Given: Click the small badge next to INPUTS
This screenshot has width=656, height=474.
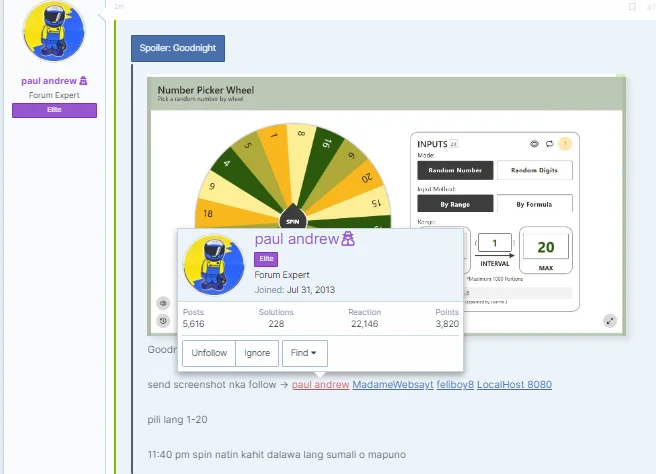Looking at the screenshot, I should [x=454, y=144].
